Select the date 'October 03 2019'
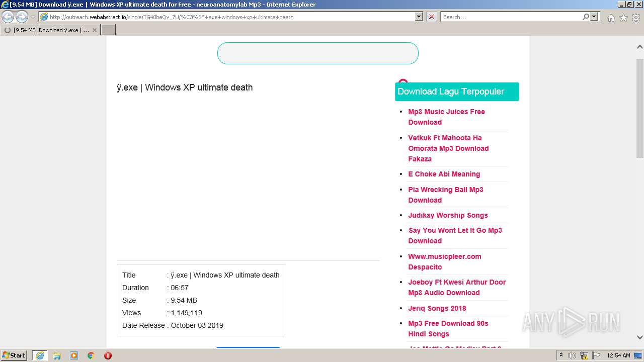Image resolution: width=644 pixels, height=362 pixels. pos(197,325)
